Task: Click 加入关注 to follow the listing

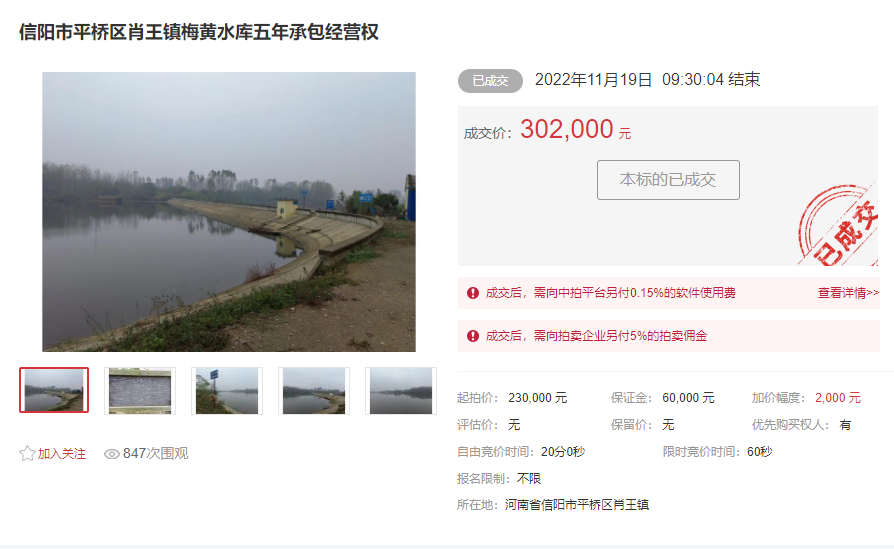Action: (62, 454)
